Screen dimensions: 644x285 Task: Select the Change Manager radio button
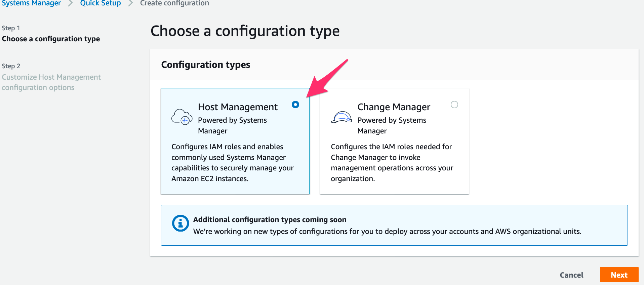(454, 105)
